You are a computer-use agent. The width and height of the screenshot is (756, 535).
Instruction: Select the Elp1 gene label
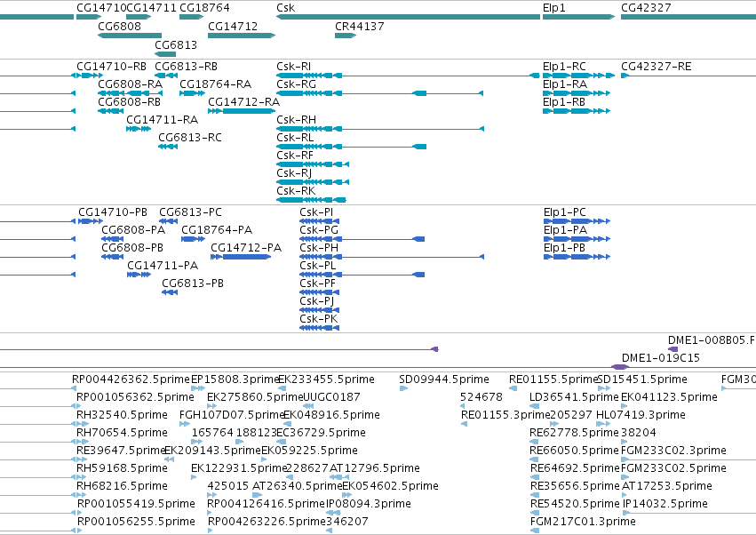tap(554, 8)
